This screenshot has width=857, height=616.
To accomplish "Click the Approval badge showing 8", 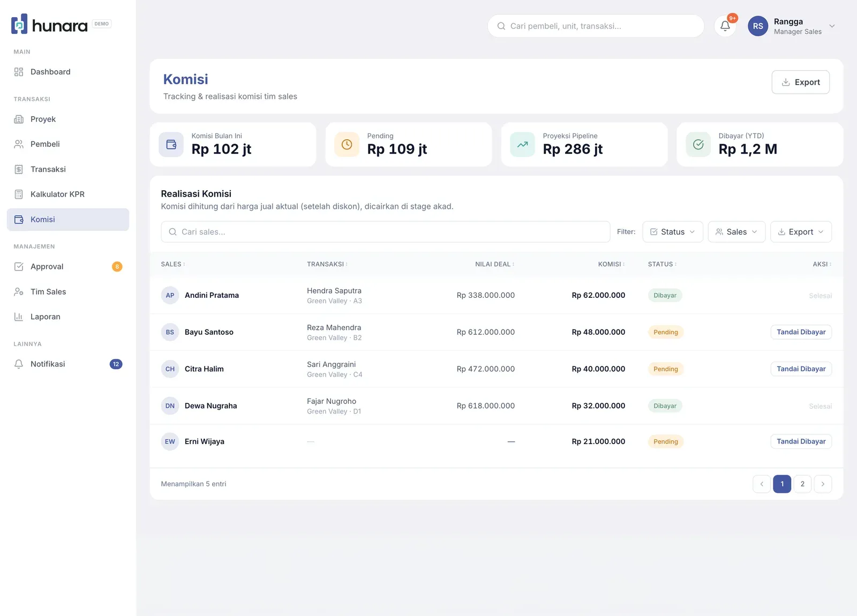I will pos(117,267).
